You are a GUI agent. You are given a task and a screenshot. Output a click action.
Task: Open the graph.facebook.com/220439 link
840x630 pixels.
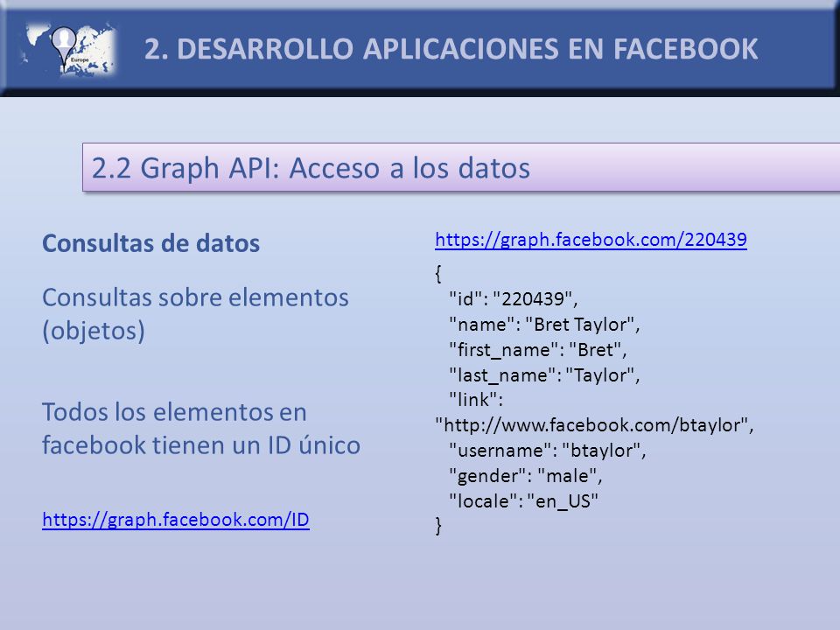click(591, 240)
